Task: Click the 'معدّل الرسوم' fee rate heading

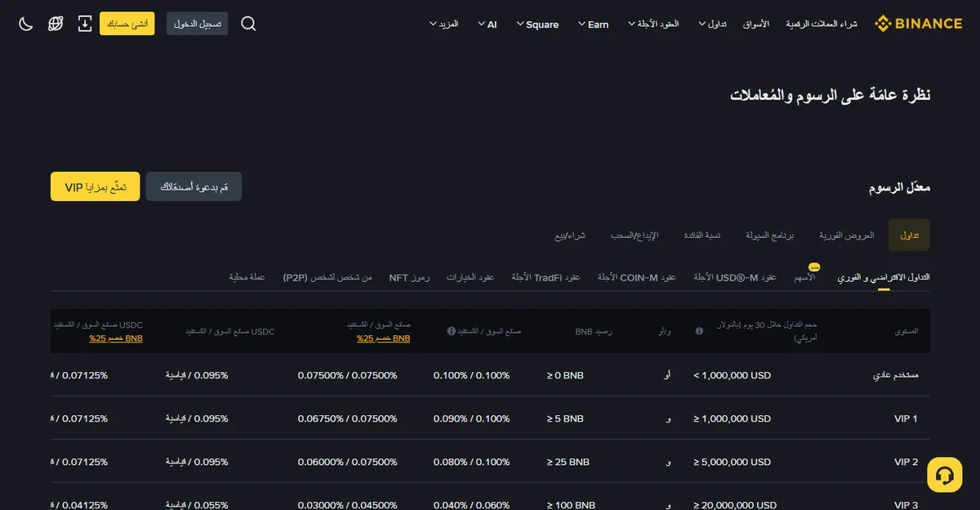Action: tap(899, 187)
